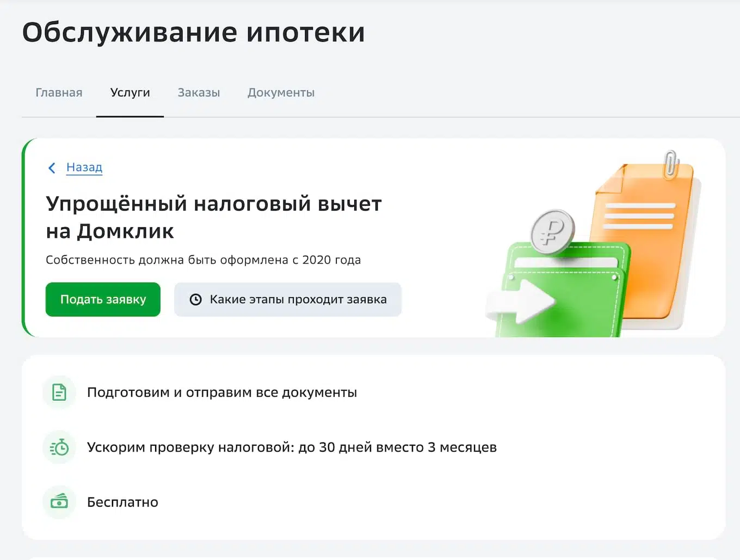Viewport: 740px width, 560px height.
Task: Click the Подготовим и отправим все документы text
Action: click(x=222, y=392)
